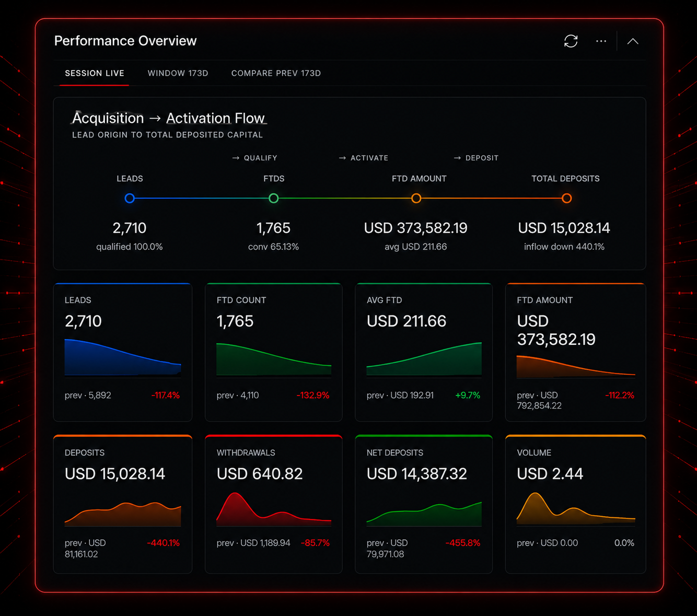Open the LEADS 2,710 metric card
This screenshot has height=616, width=697.
123,352
